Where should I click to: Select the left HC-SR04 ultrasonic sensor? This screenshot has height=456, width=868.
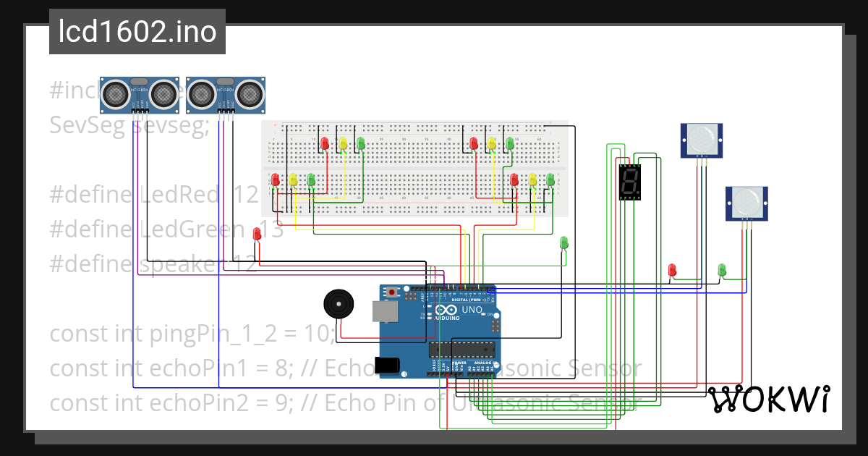pyautogui.click(x=137, y=94)
